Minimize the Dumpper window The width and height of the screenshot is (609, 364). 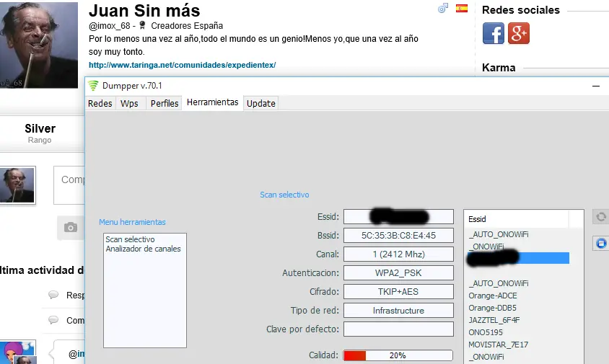596,86
